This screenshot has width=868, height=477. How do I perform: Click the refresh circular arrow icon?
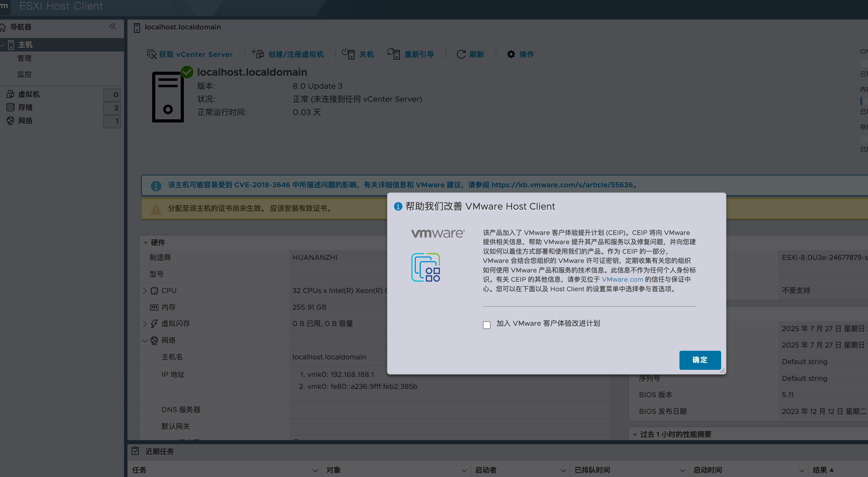click(x=461, y=54)
